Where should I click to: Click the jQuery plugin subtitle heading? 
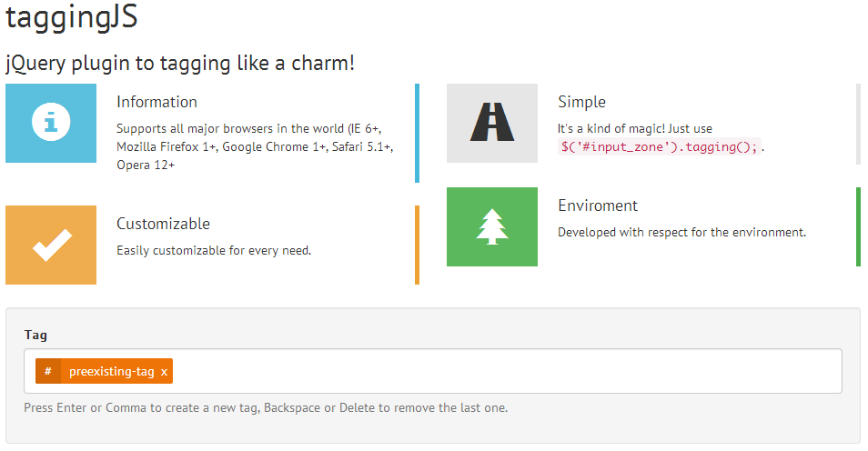pos(180,63)
